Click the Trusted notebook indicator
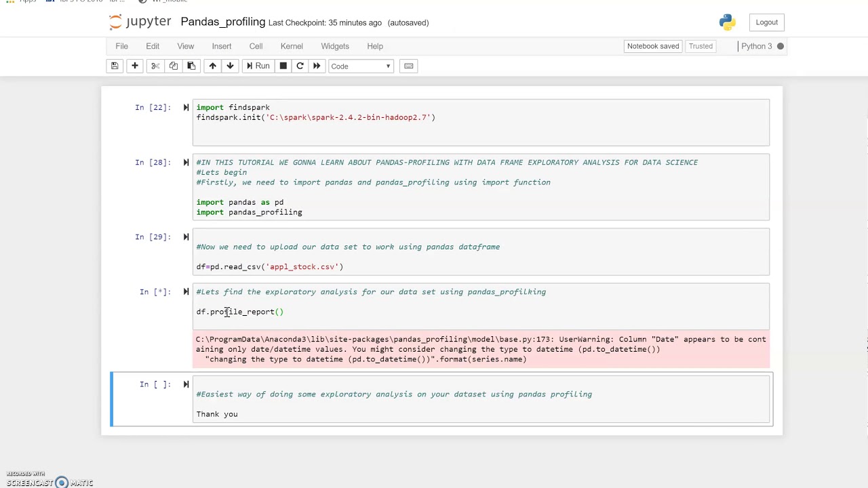The image size is (868, 488). (701, 46)
